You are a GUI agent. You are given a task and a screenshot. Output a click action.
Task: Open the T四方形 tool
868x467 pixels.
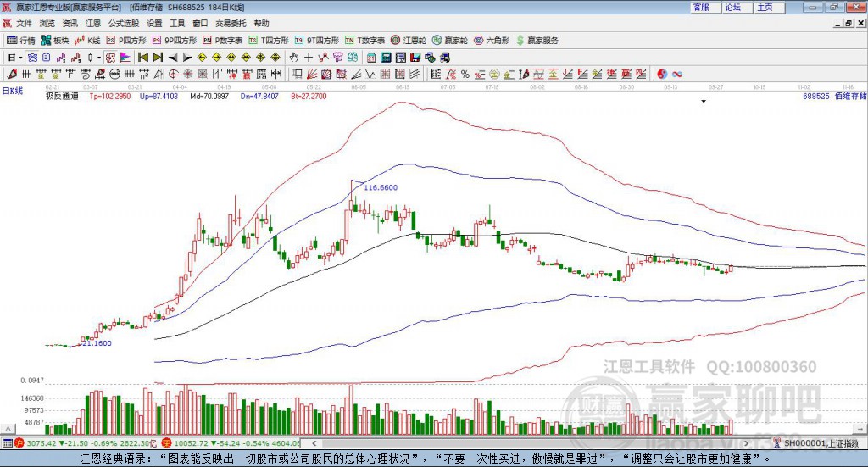point(269,41)
